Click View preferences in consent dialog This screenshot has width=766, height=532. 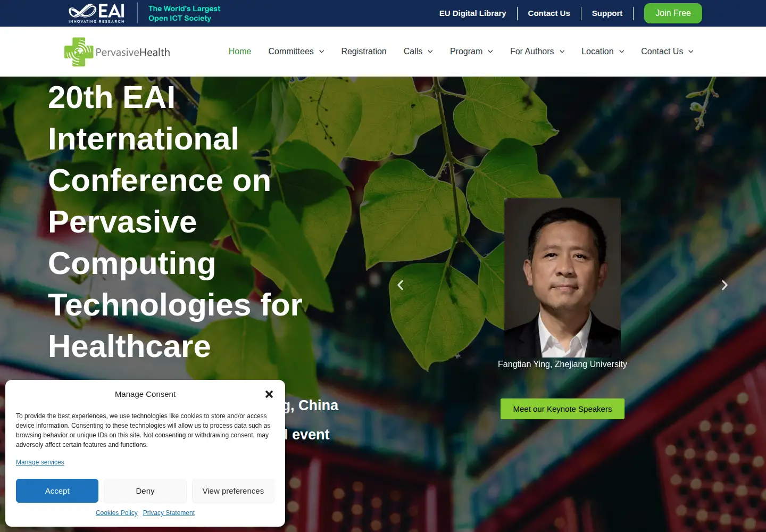pos(233,491)
